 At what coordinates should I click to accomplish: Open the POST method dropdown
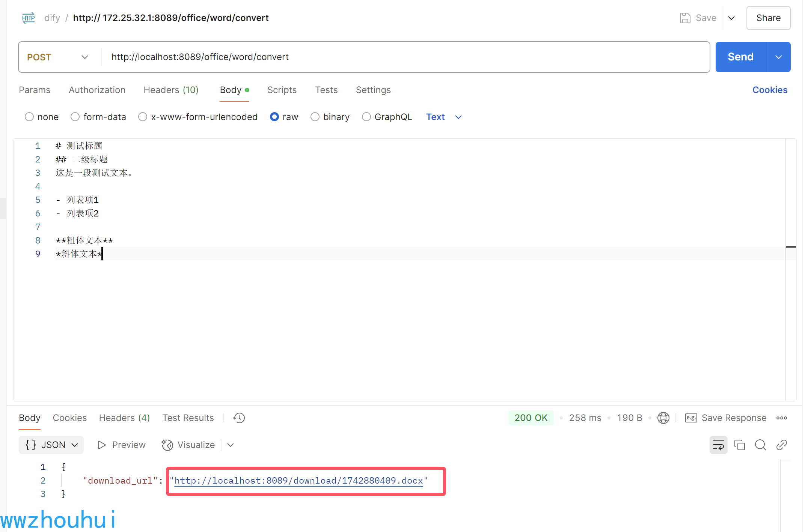pos(58,57)
